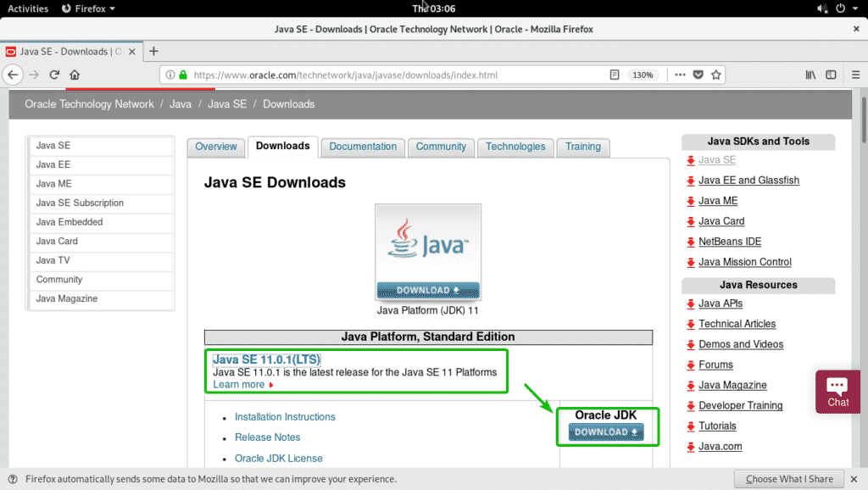Reload the Java SE Downloads page

[x=53, y=75]
